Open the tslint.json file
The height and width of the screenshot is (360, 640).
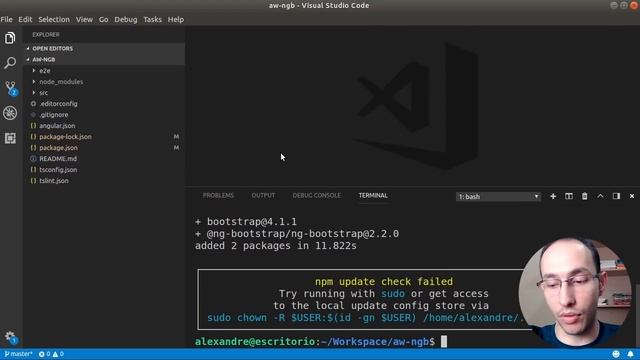(104, 181)
